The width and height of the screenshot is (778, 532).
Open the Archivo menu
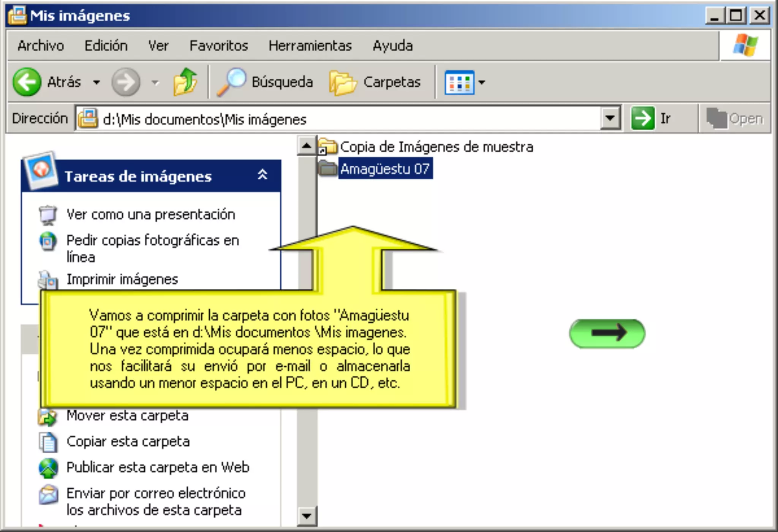pyautogui.click(x=41, y=46)
